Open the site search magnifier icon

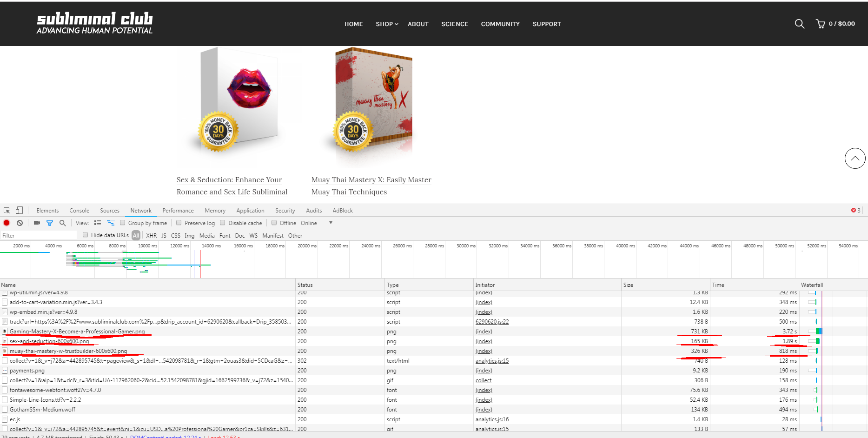click(799, 24)
